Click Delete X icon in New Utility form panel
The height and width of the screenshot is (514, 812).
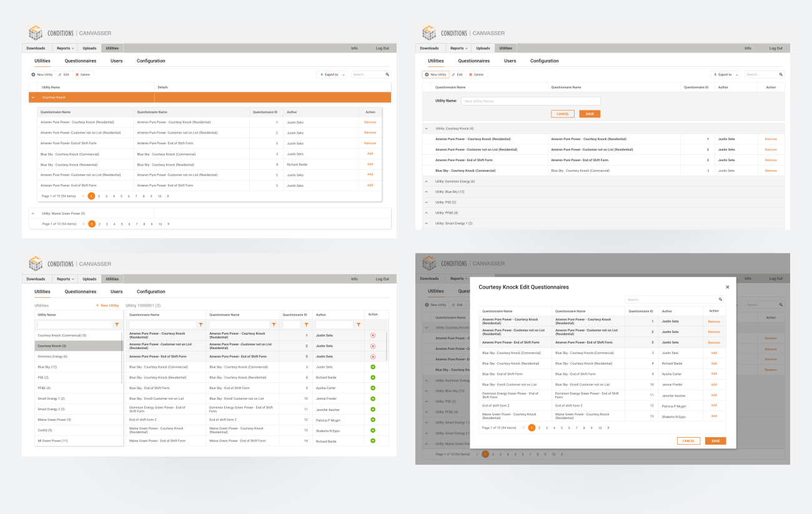point(470,74)
